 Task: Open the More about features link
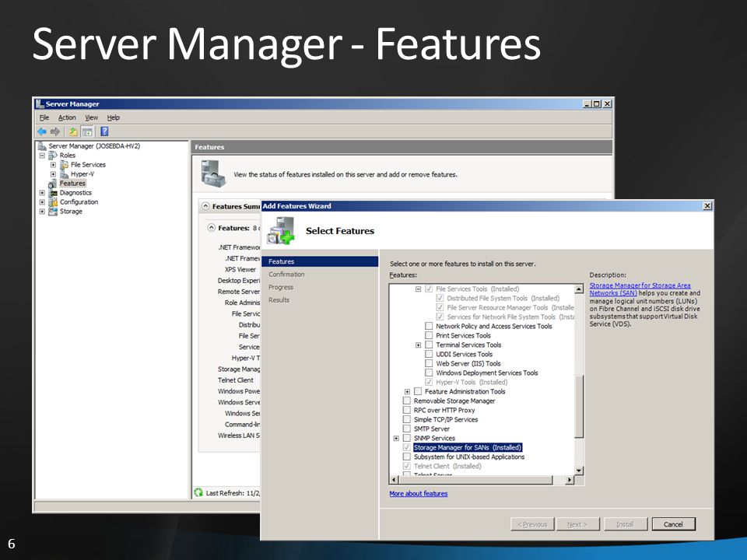(x=419, y=494)
